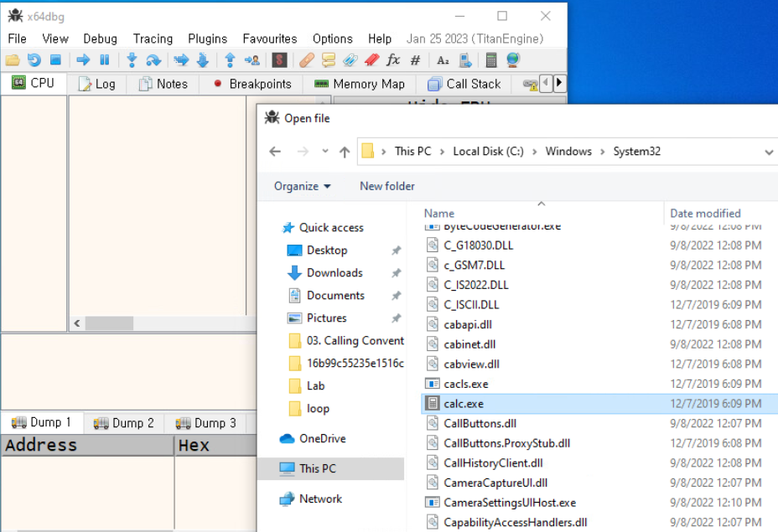
Task: Select the calc.exe file
Action: 599,404
